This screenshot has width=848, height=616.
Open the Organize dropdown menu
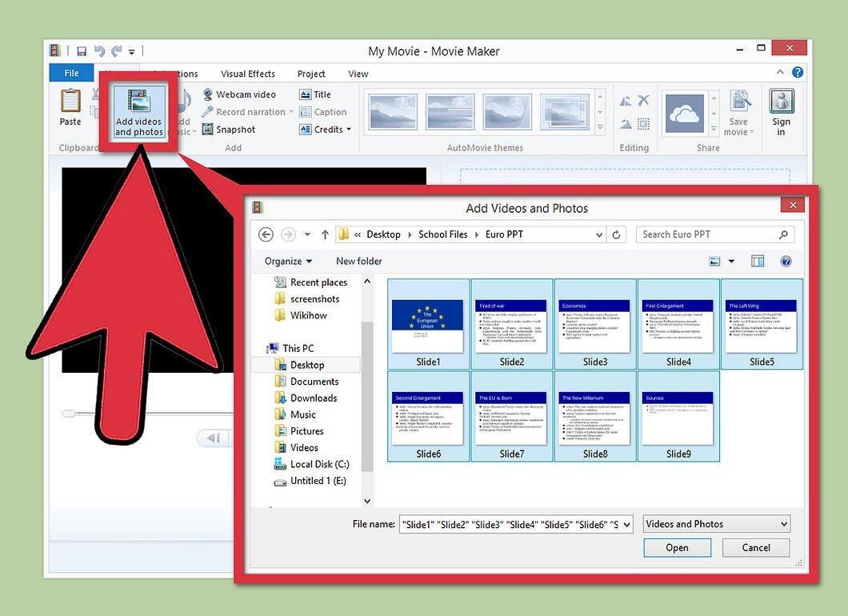(288, 262)
